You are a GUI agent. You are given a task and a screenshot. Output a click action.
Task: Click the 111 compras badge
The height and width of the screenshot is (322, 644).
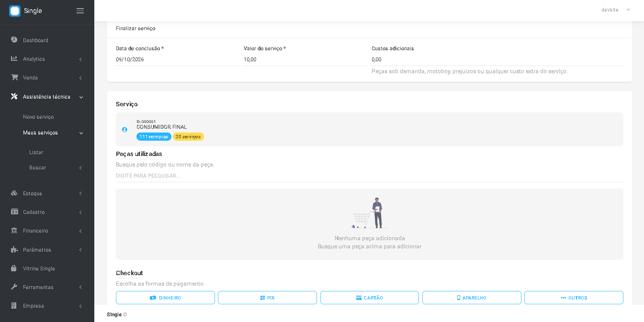[154, 137]
